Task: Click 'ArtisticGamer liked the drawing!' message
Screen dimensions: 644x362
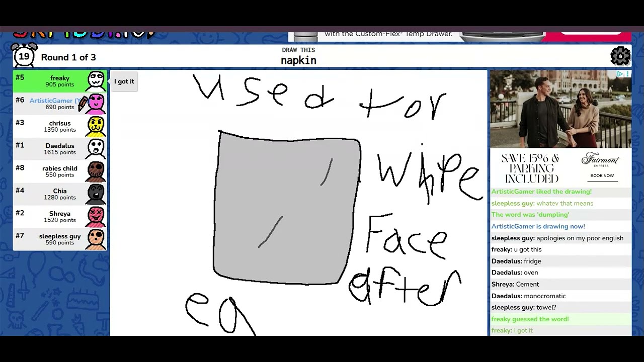Action: click(x=541, y=192)
